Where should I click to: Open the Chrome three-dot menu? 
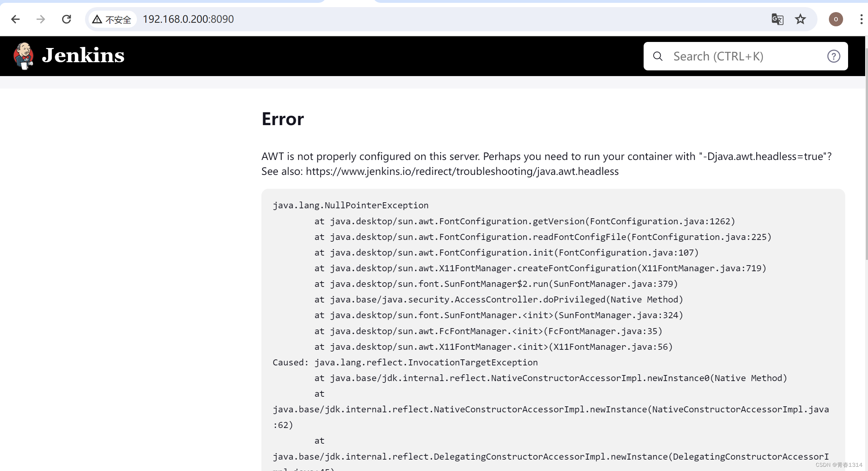click(861, 19)
